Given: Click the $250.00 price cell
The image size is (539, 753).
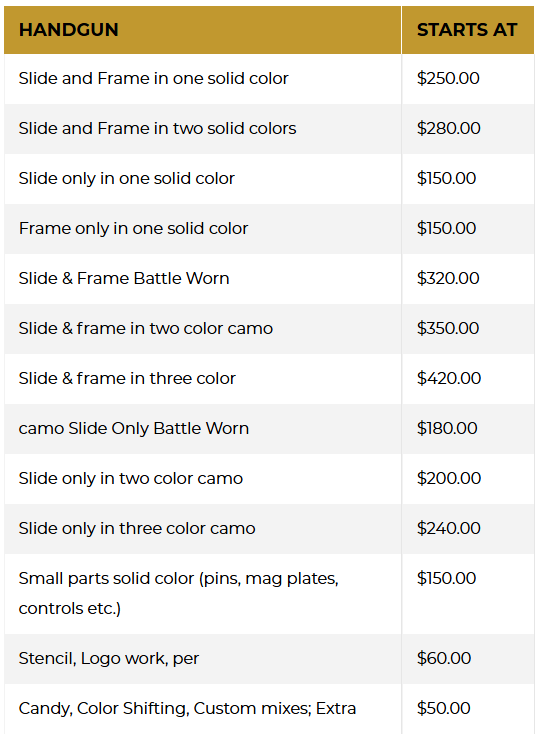Looking at the screenshot, I should click(467, 79).
